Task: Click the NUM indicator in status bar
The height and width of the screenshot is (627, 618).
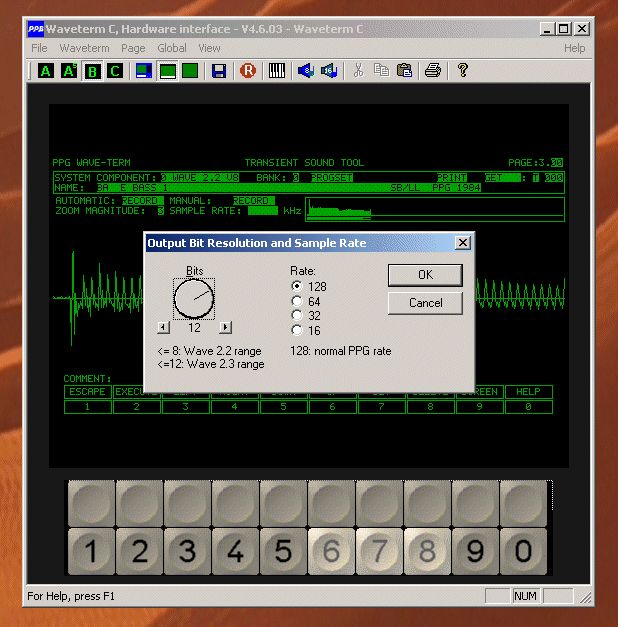Action: [x=526, y=596]
